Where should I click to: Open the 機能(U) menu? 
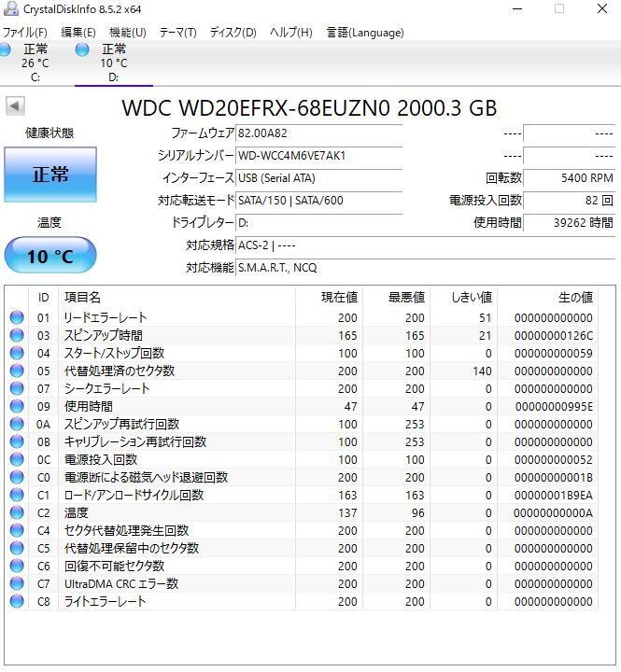click(128, 33)
